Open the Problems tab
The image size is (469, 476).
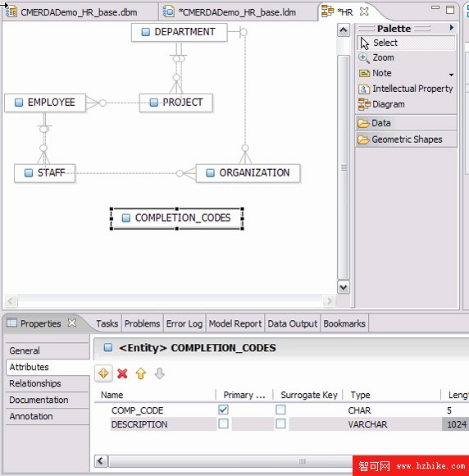pos(142,323)
